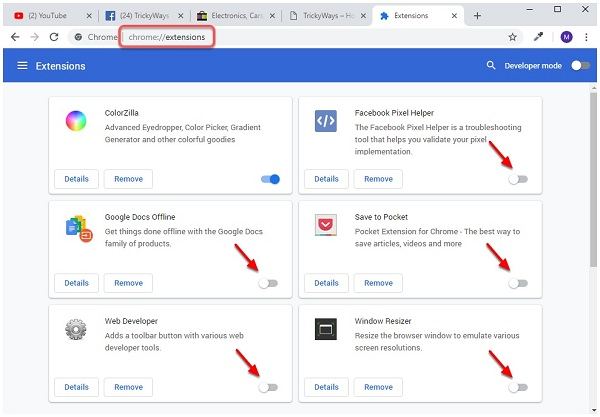Switch to the YouTube tab
This screenshot has height=417, width=600.
point(50,16)
